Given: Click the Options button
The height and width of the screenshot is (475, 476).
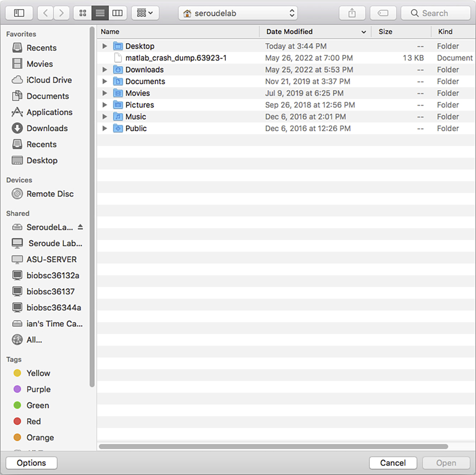Looking at the screenshot, I should point(32,463).
